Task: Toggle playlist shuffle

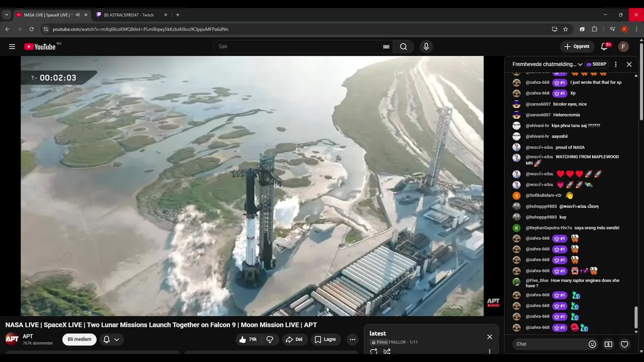Action: (387, 351)
